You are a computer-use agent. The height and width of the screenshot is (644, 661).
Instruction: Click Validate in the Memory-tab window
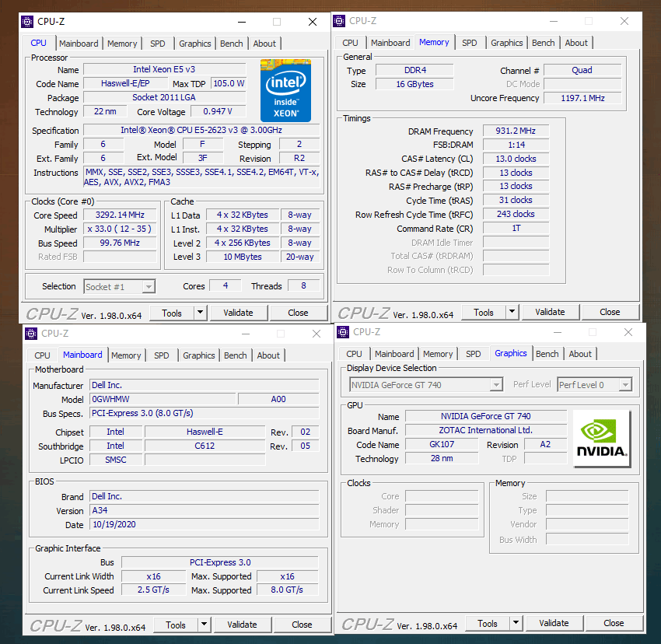pyautogui.click(x=550, y=312)
